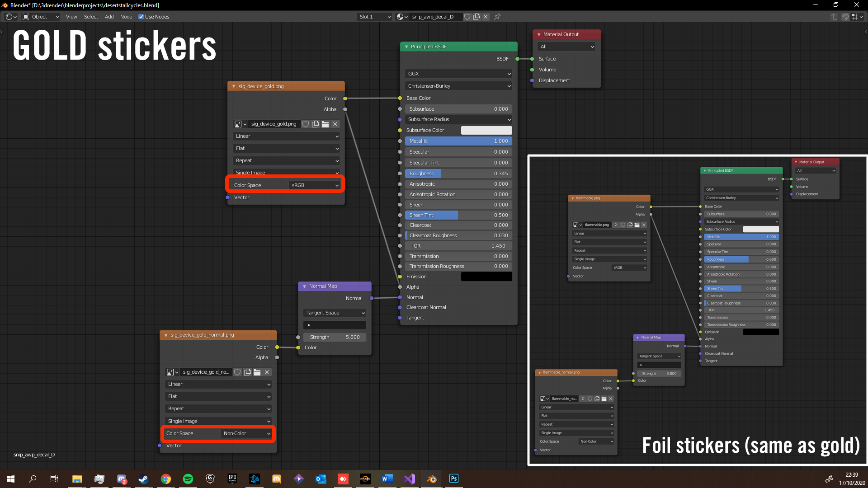Unlink image X in sig_device_gold.png node
The image size is (868, 488).
coord(335,124)
